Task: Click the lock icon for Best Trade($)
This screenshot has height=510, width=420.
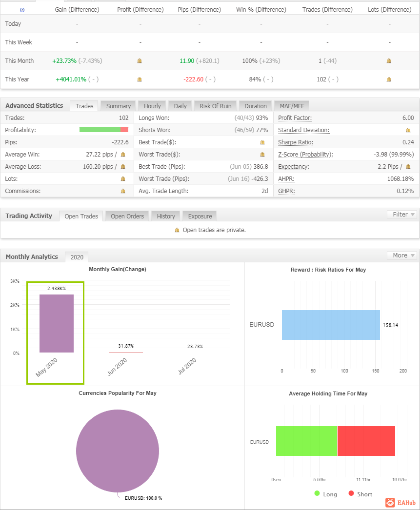Action: (x=262, y=142)
